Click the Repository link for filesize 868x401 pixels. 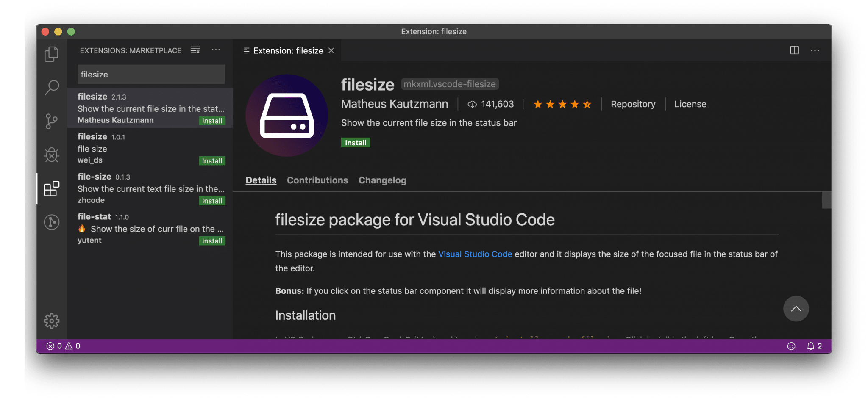pos(633,104)
